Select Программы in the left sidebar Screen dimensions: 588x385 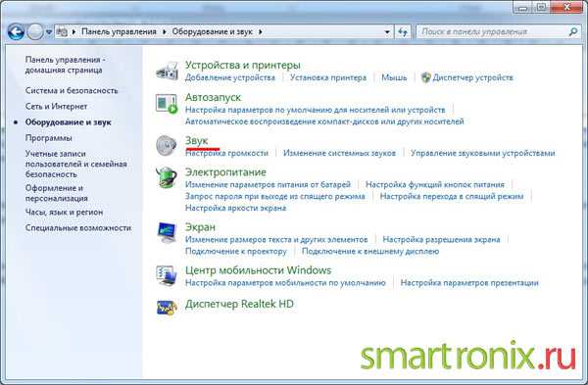pos(49,138)
